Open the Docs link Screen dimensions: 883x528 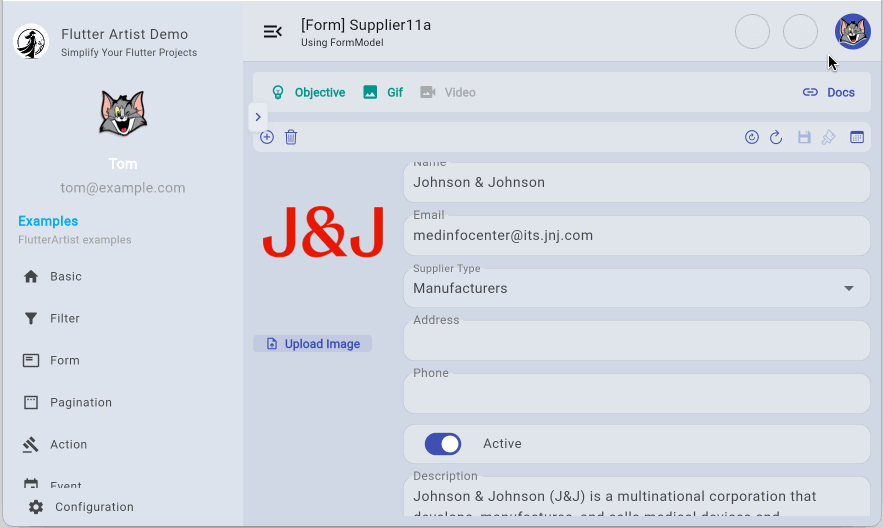click(829, 92)
